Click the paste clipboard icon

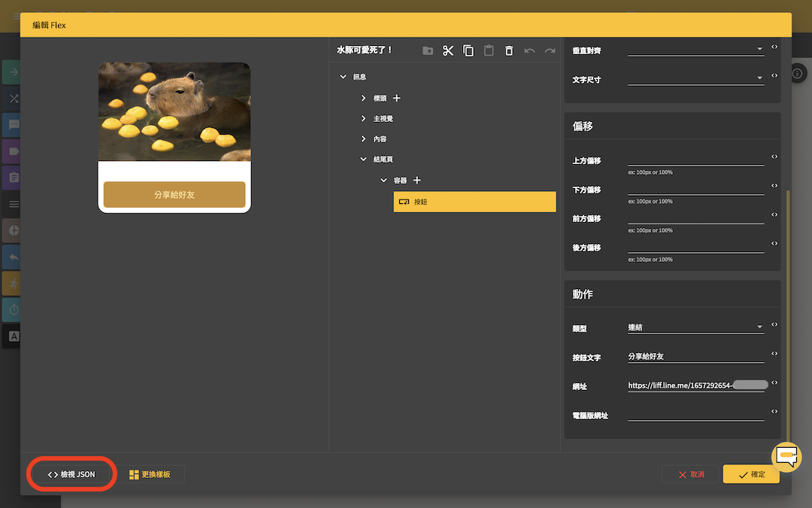[489, 50]
